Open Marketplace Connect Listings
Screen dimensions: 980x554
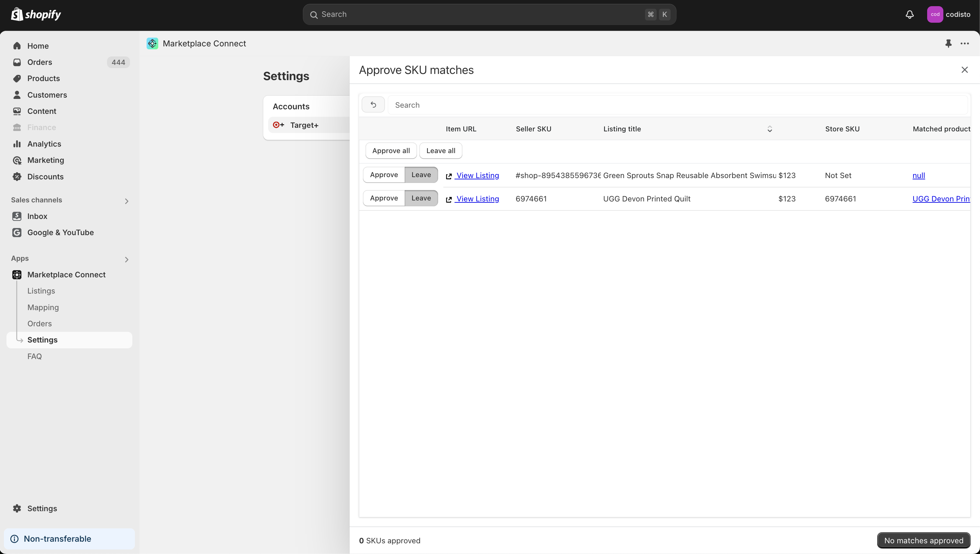(x=41, y=291)
